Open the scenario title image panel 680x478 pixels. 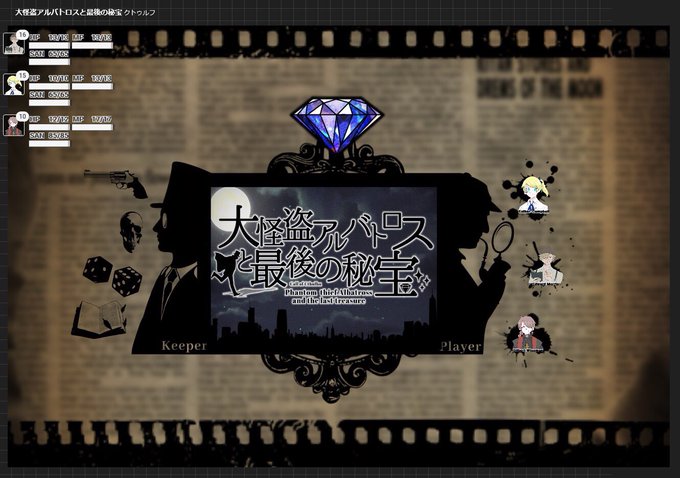click(324, 270)
